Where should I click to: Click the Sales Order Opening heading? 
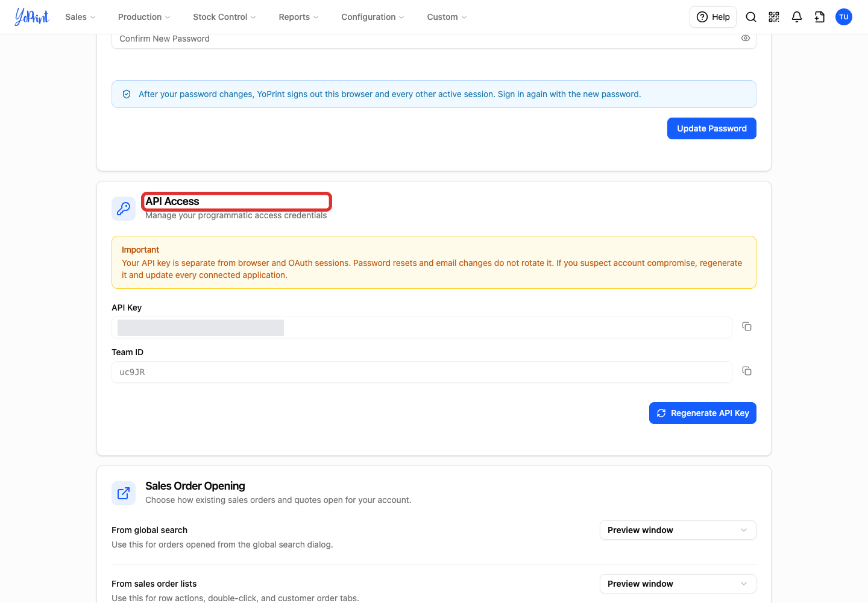195,486
